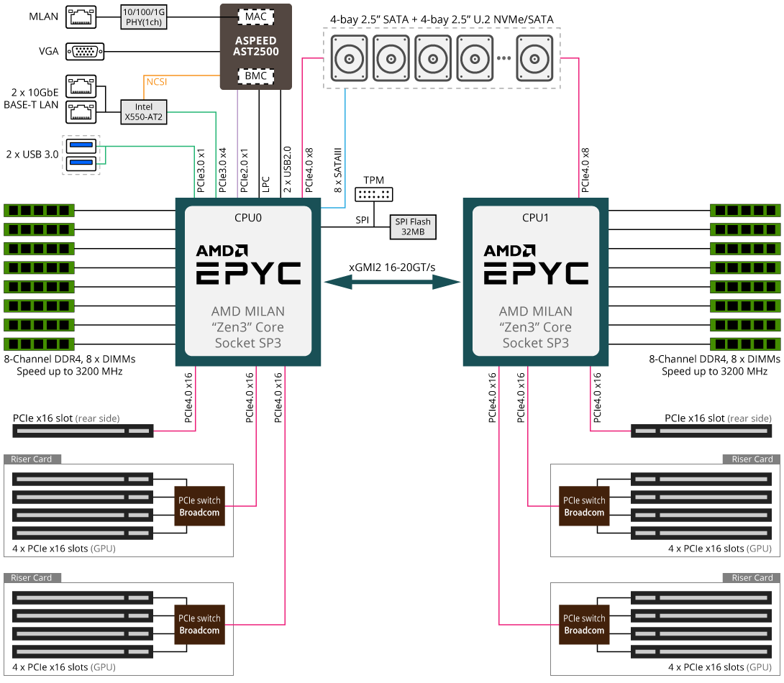Screen dimensions: 784x683
Task: Click the Intel X550-AT2 controller box
Action: click(x=144, y=111)
